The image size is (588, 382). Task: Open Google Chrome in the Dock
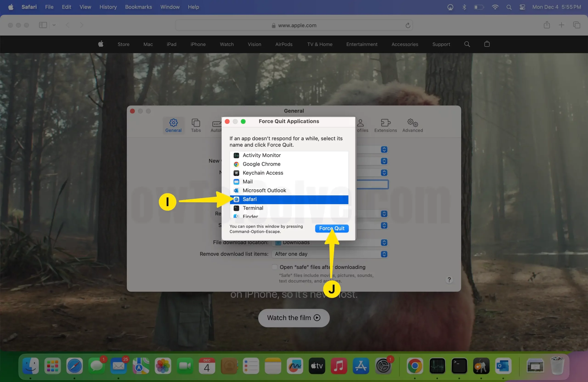(x=415, y=365)
